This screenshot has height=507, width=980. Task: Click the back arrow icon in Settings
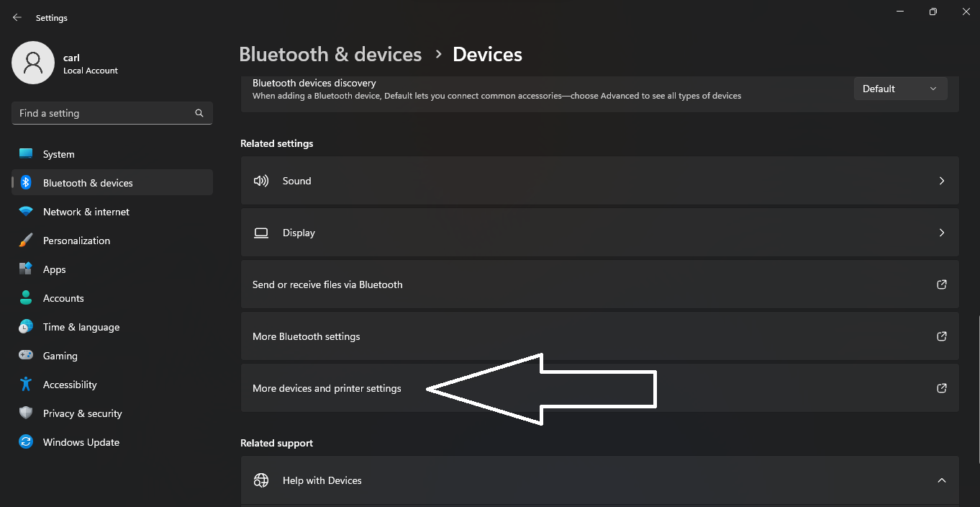pyautogui.click(x=17, y=17)
